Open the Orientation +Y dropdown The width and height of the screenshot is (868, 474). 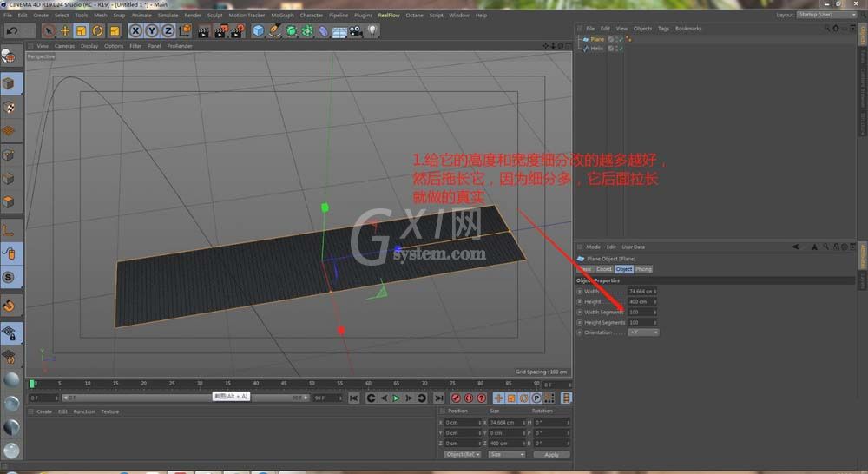tap(643, 332)
